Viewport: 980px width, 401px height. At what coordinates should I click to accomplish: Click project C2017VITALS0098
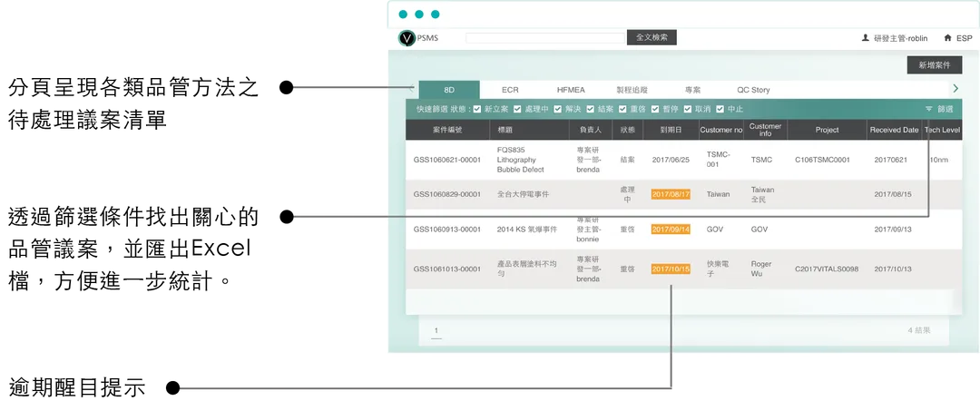[827, 269]
